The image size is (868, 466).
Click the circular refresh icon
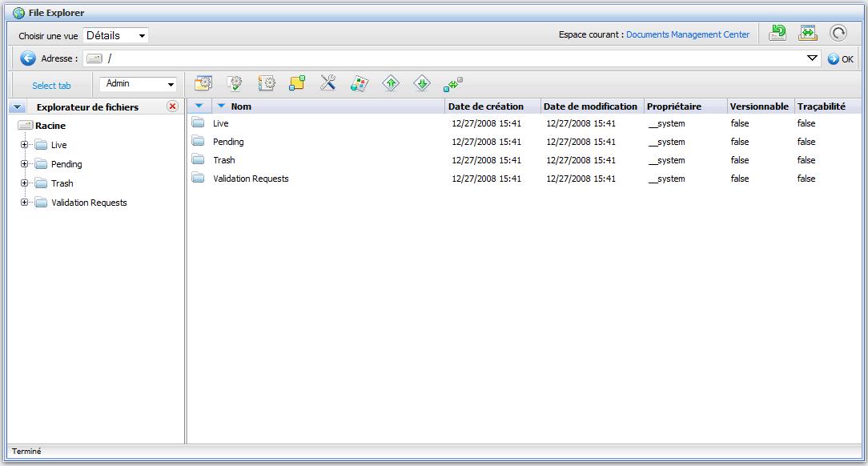(838, 33)
